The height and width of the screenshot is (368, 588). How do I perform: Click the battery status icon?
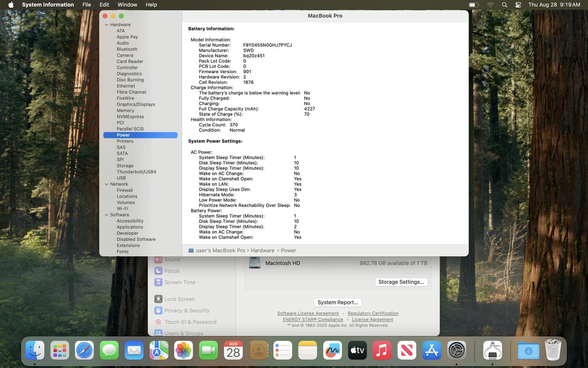(x=474, y=5)
